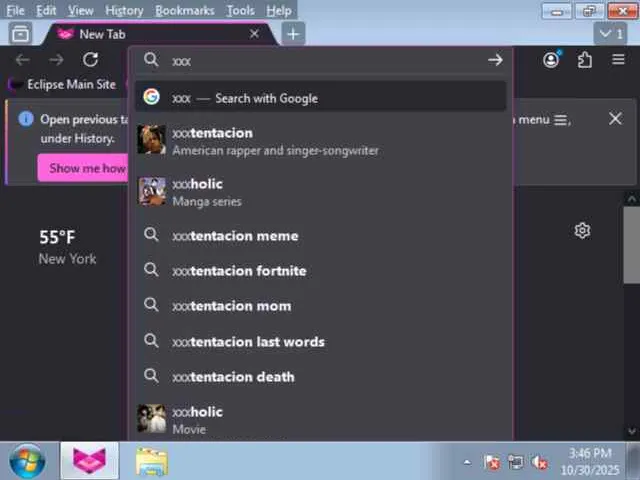The height and width of the screenshot is (480, 640).
Task: Close the New Tab tab
Action: pyautogui.click(x=254, y=34)
